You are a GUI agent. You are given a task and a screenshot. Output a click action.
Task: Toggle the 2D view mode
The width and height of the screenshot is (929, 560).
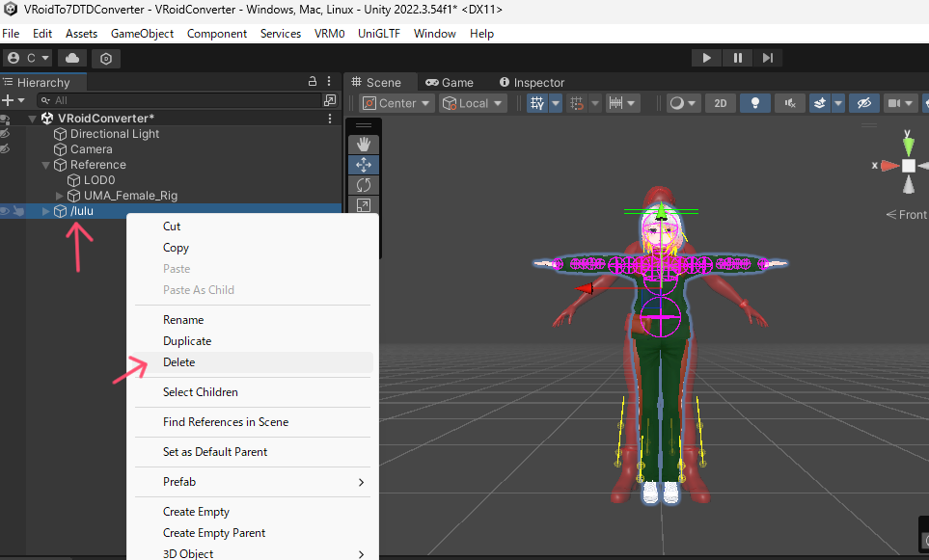(720, 103)
